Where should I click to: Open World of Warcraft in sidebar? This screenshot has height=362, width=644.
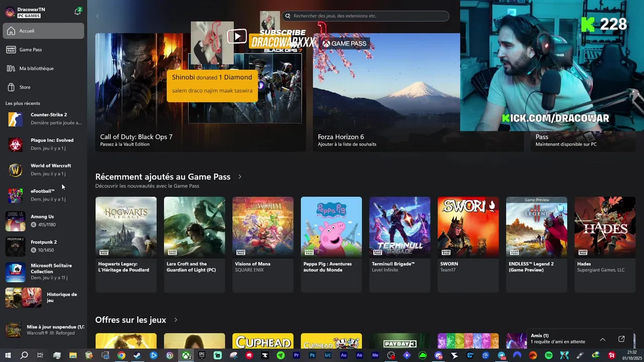(43, 169)
